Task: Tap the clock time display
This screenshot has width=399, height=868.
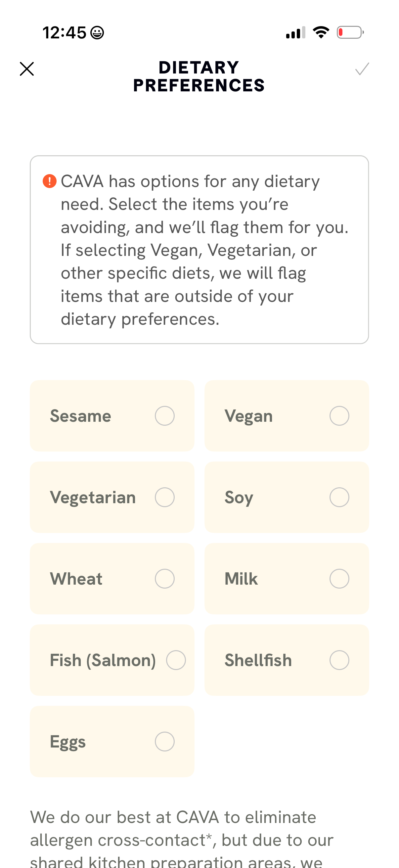Action: [64, 33]
